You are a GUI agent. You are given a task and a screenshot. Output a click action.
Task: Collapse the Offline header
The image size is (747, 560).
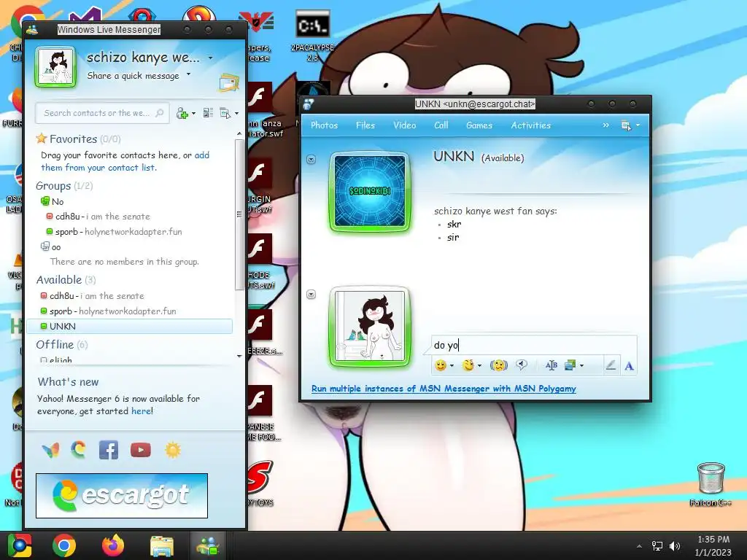point(62,344)
